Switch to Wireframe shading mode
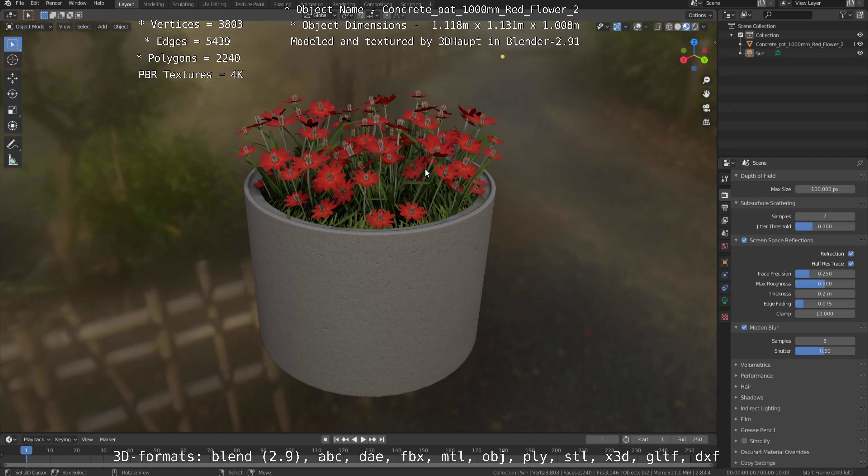 tap(669, 27)
